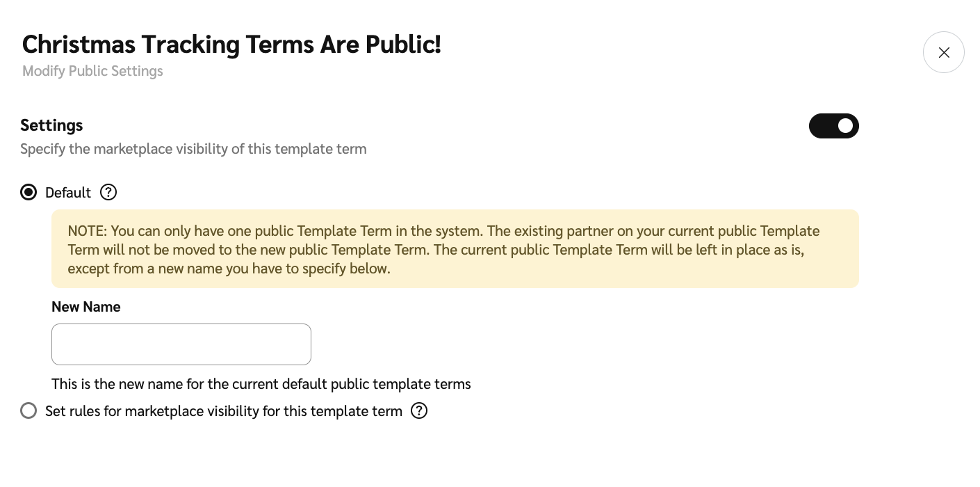Click the New Name field label

(x=86, y=307)
